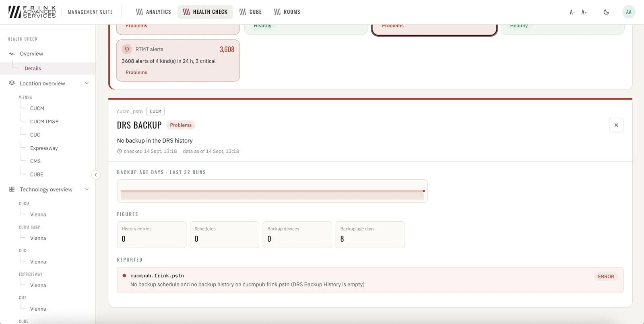
Task: Click the ERROR badge on cucmpub.frink.pstn
Action: coord(606,276)
